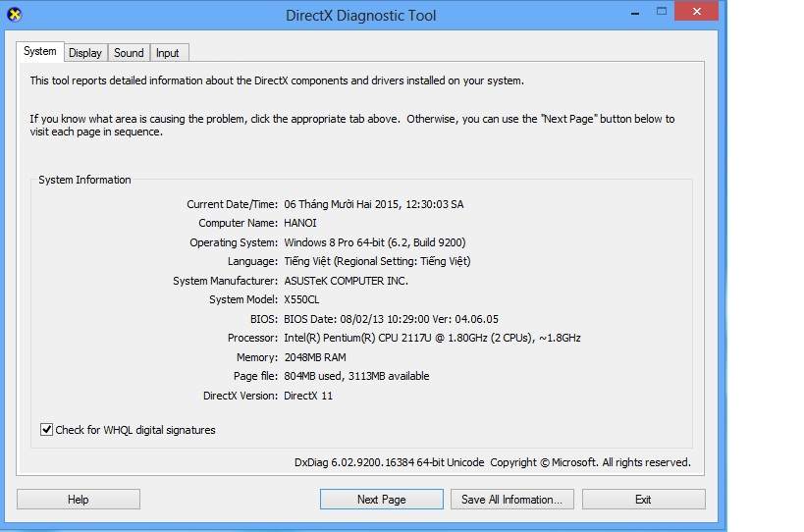This screenshot has width=804, height=532.
Task: Uncheck Check for WHQL digital signatures
Action: coord(47,430)
